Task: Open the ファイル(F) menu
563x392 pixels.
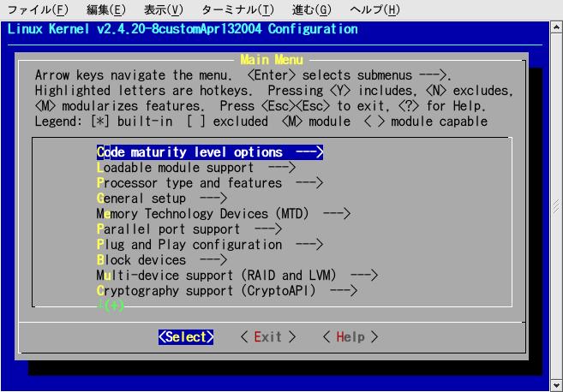Action: (38, 9)
